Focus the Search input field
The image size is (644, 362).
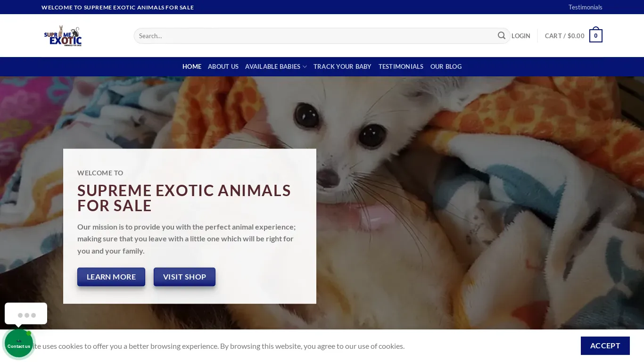(314, 36)
